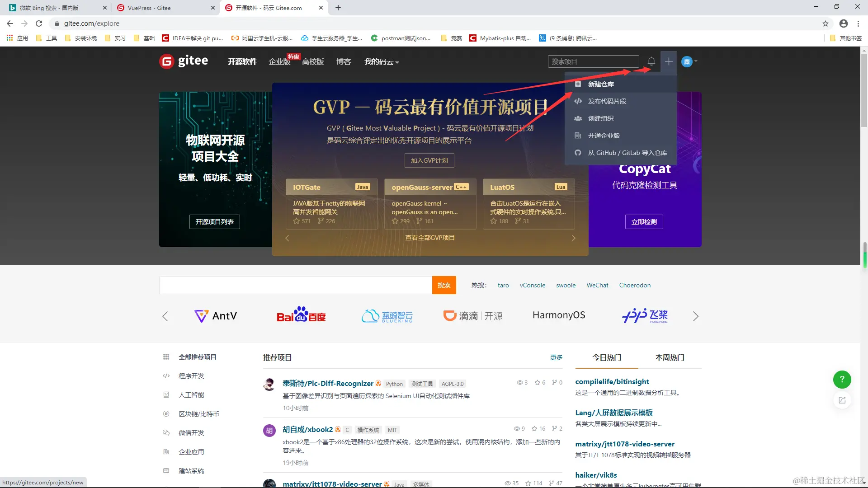Click the green help question mark button
Image resolution: width=868 pixels, height=488 pixels.
click(842, 380)
